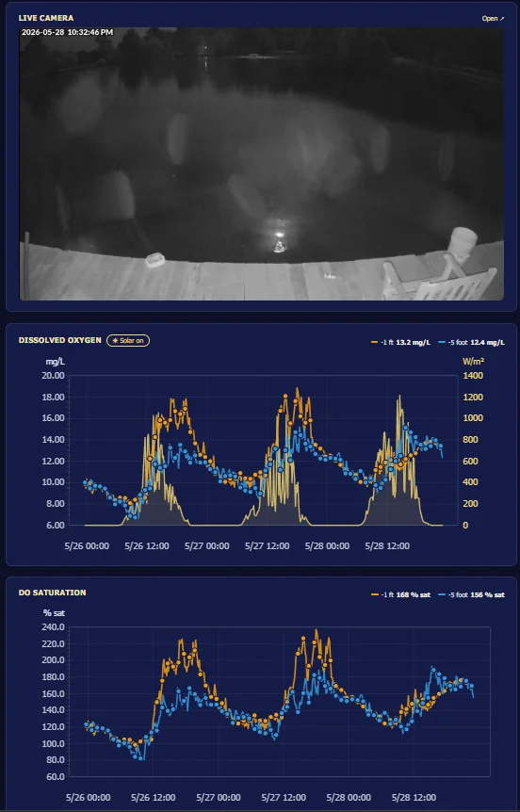Click the 12.4 mg/L reading in legend

(x=488, y=342)
